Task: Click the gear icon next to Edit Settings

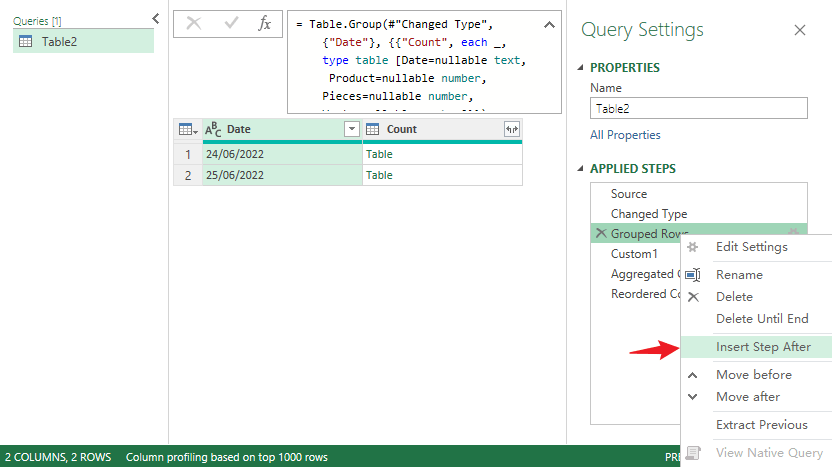Action: tap(692, 247)
